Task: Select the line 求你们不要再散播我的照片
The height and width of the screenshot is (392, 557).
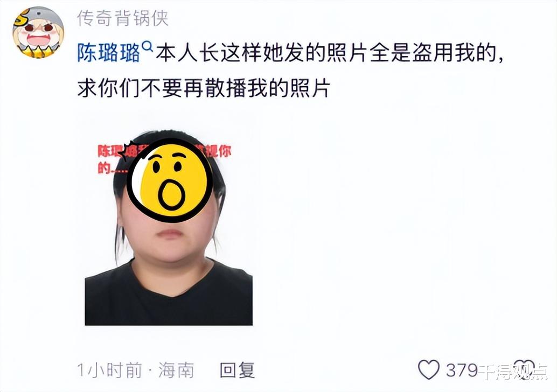Action: 204,88
